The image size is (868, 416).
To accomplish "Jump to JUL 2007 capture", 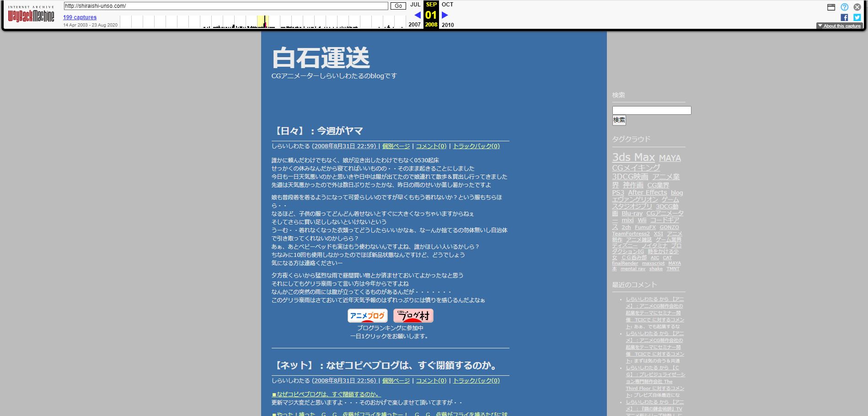I will pyautogui.click(x=415, y=5).
